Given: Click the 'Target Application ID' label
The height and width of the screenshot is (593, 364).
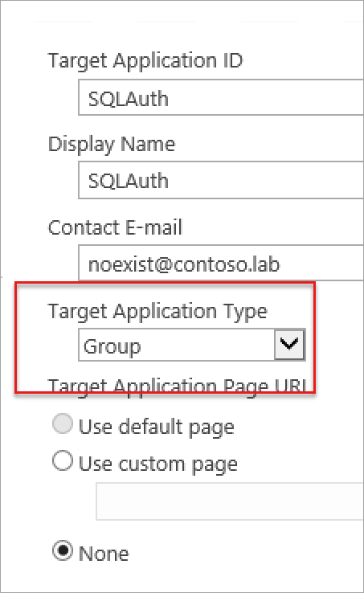Looking at the screenshot, I should tap(145, 61).
